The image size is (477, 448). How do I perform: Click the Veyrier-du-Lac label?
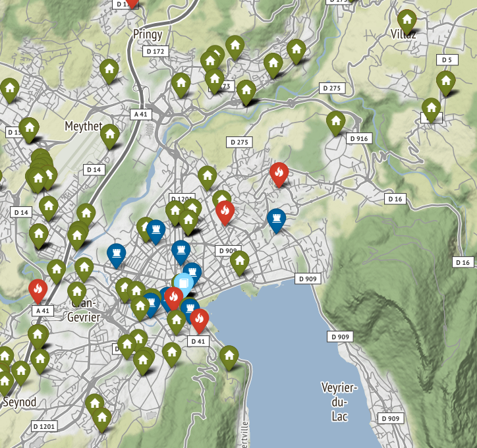coord(339,402)
